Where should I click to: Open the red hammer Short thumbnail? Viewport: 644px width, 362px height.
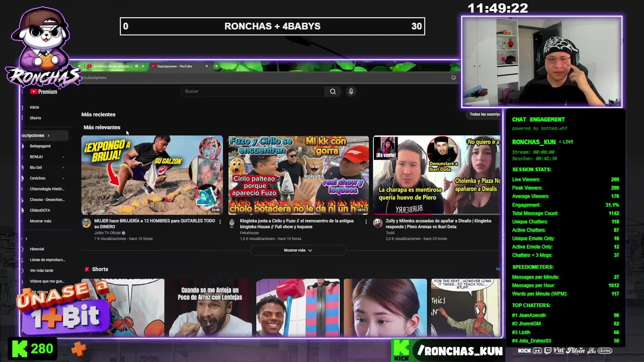pos(298,308)
